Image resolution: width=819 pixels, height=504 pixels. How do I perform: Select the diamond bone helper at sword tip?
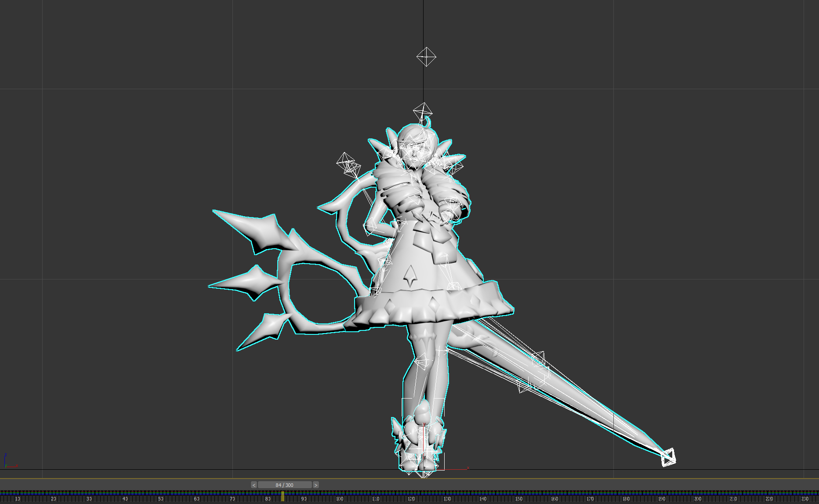pyautogui.click(x=668, y=457)
